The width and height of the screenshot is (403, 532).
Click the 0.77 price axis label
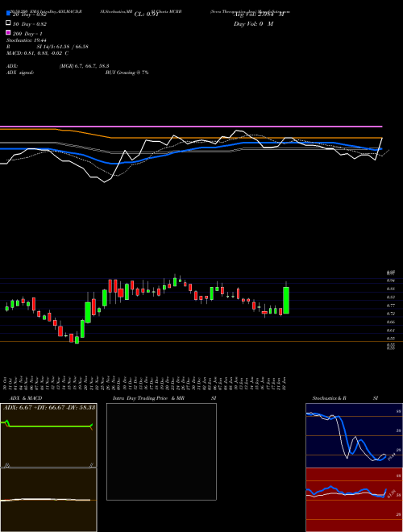pos(391,305)
